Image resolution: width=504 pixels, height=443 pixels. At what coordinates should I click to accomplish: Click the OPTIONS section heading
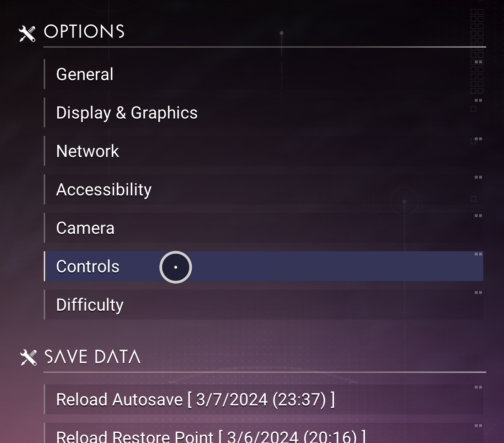[84, 32]
